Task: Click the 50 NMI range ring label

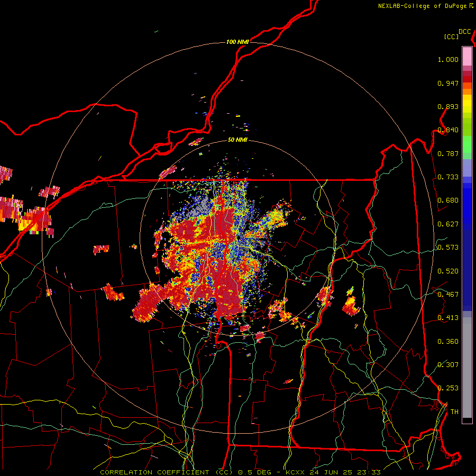Action: click(x=237, y=140)
